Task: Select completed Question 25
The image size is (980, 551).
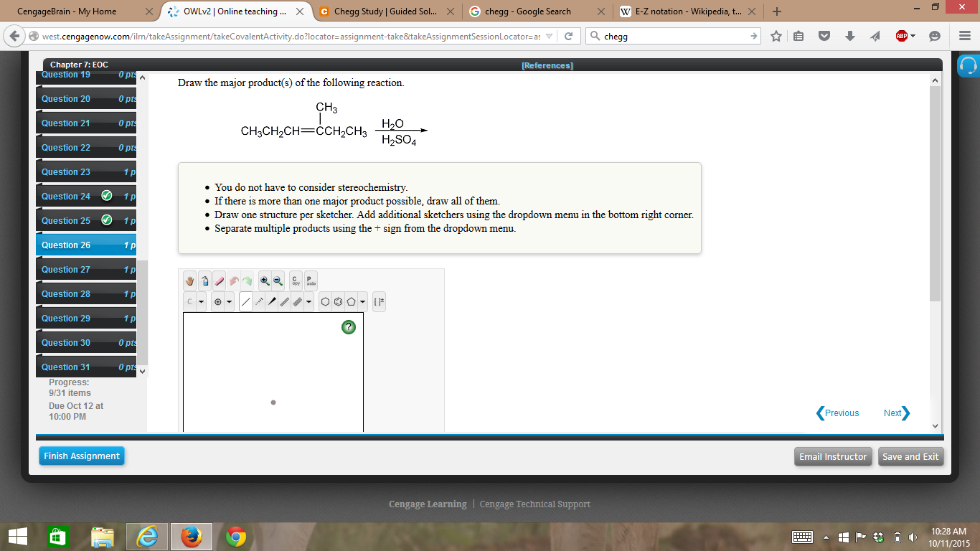Action: [x=86, y=221]
